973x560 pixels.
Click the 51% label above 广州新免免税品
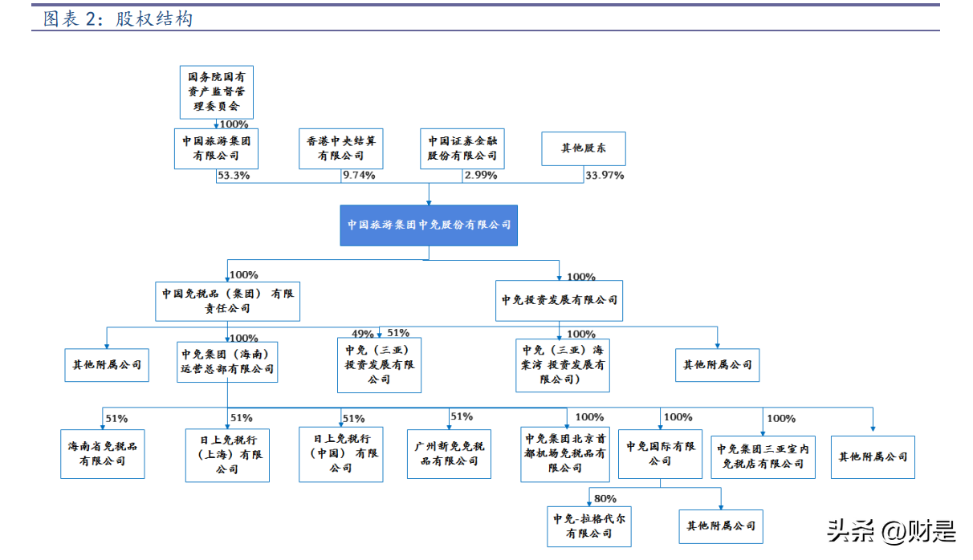(462, 416)
